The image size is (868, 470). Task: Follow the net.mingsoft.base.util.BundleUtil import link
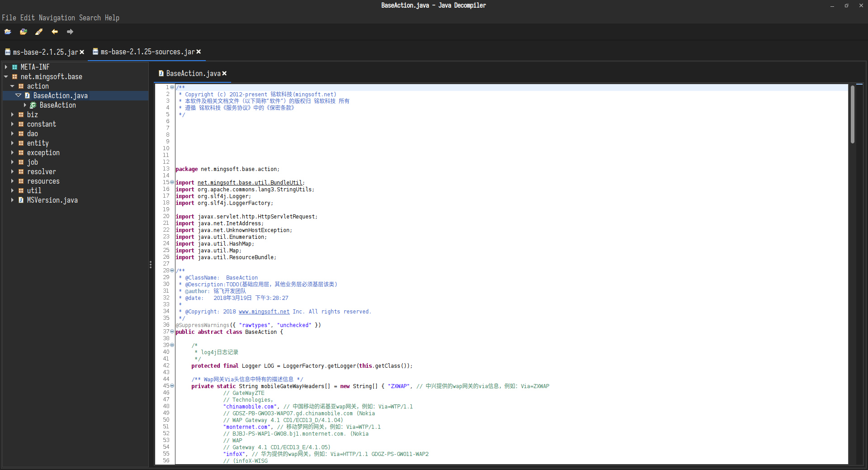coord(250,183)
